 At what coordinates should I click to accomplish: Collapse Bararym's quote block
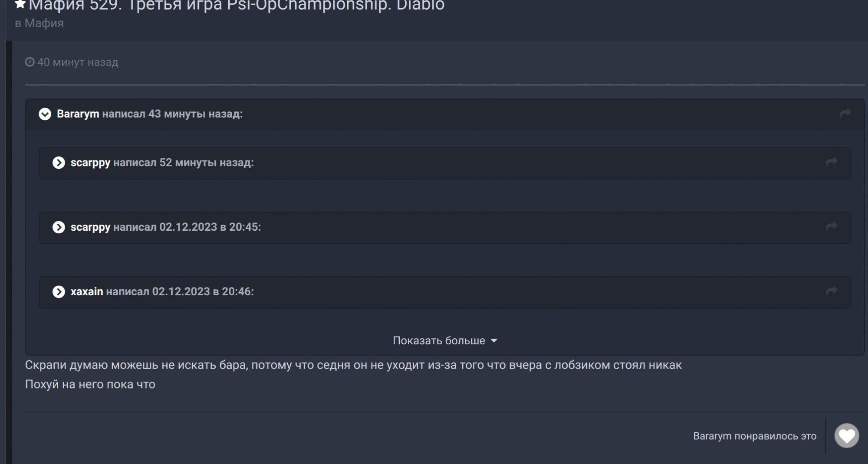45,114
